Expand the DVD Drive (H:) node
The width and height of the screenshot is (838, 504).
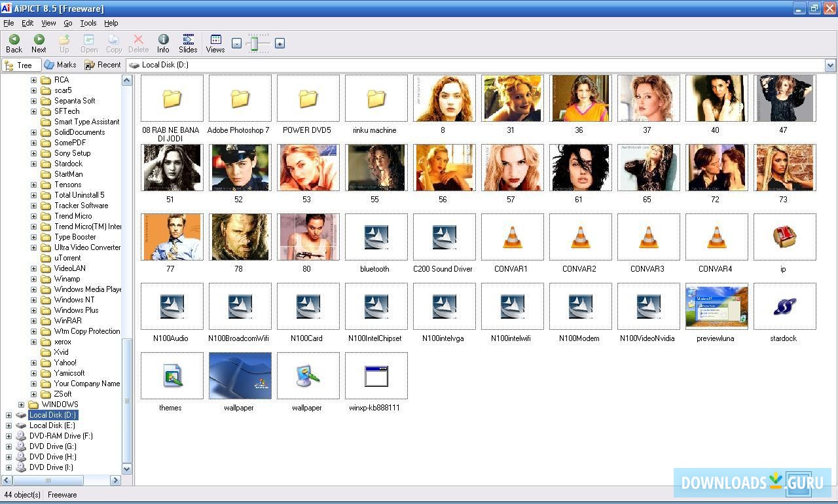9,457
